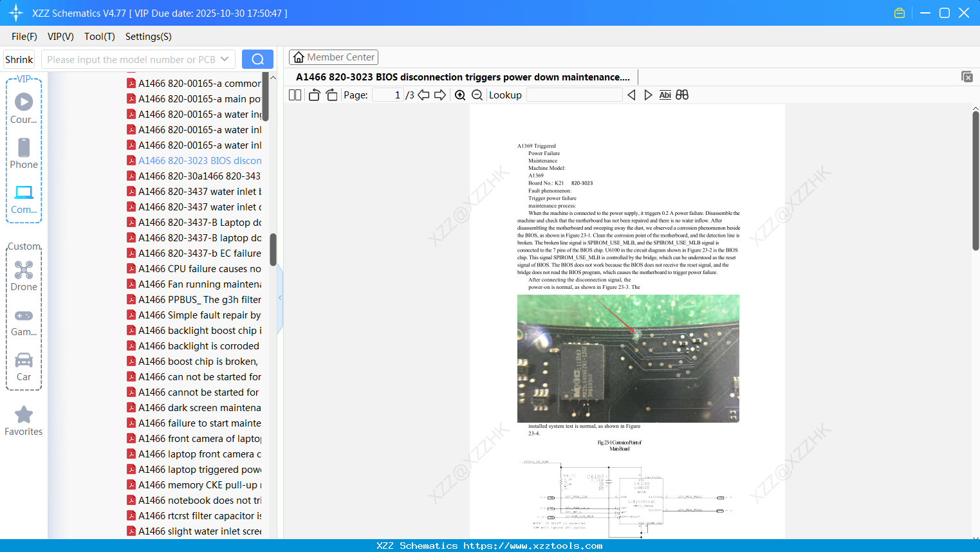
Task: Open the Drone category
Action: coord(24,275)
